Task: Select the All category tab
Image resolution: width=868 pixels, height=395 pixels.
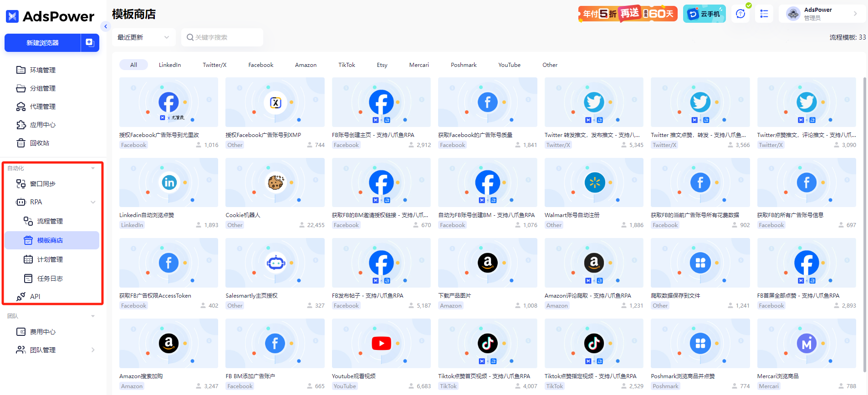Action: (x=133, y=65)
